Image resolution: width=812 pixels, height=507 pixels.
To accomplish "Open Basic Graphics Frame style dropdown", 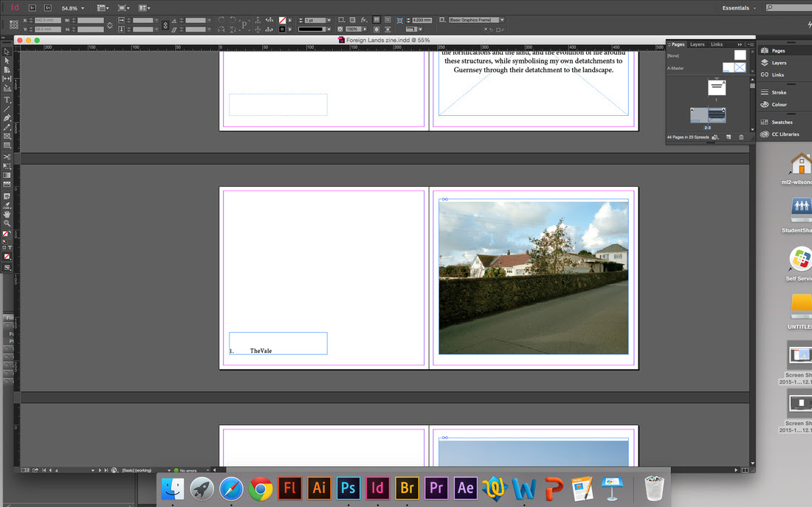I will tap(502, 20).
